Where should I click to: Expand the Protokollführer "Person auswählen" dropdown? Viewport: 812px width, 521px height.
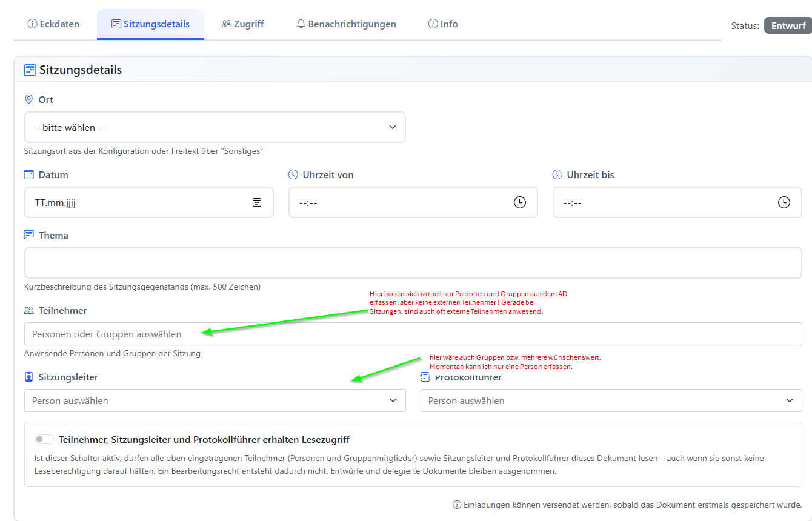click(611, 400)
